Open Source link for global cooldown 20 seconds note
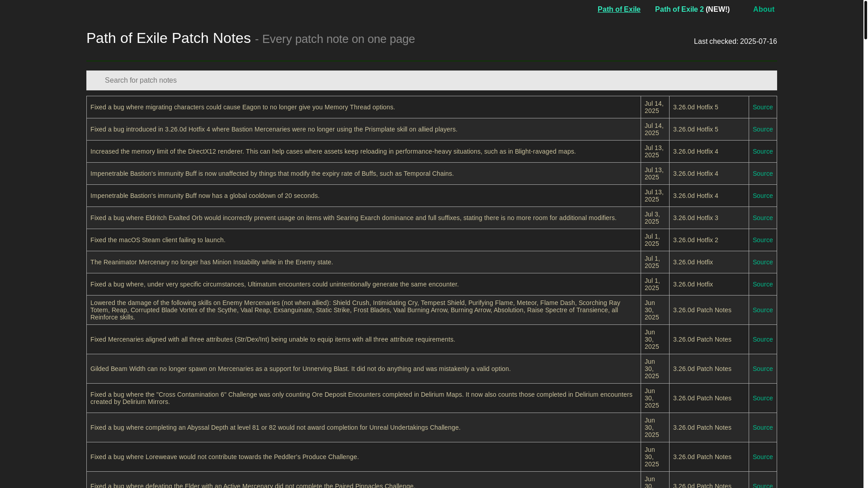Viewport: 868px width, 488px height. coord(762,196)
